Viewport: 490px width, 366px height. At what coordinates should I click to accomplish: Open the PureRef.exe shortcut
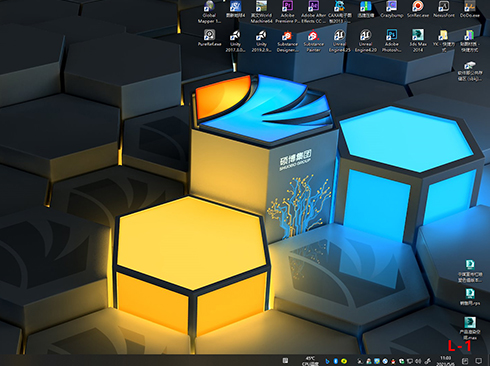[209, 38]
